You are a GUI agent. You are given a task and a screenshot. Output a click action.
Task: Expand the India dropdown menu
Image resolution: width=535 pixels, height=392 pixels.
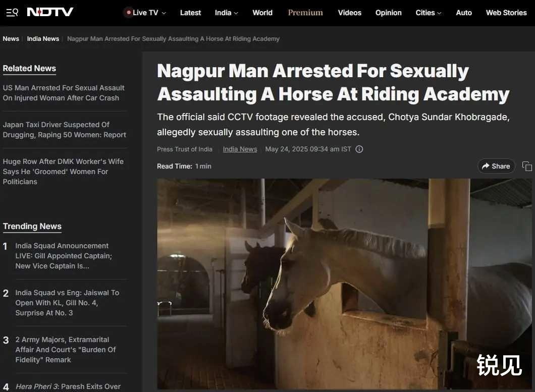236,13
